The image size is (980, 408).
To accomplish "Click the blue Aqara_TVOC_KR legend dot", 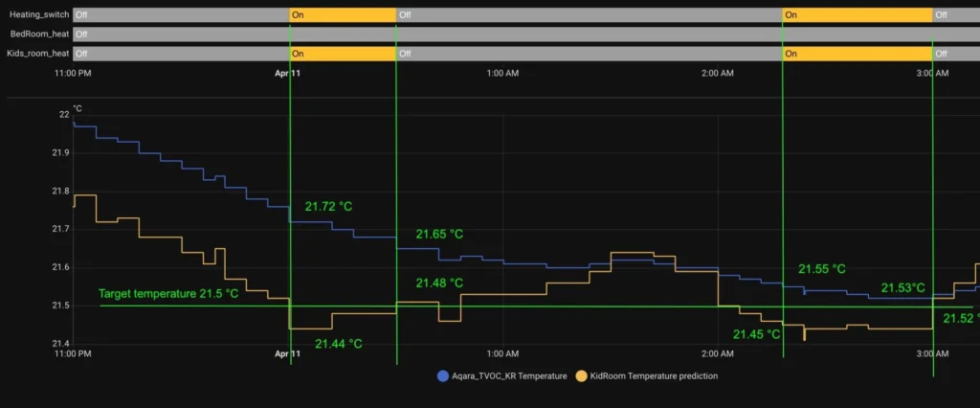I will tap(442, 375).
